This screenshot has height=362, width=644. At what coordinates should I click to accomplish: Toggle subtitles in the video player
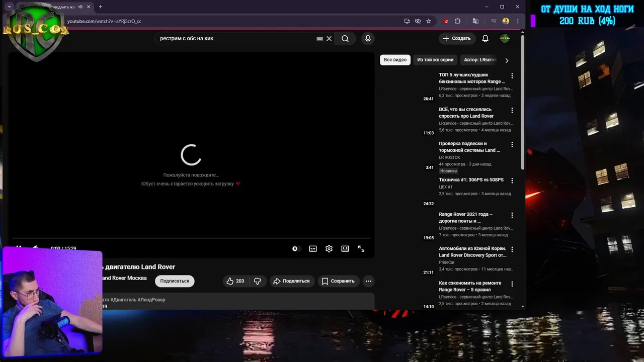tap(313, 249)
